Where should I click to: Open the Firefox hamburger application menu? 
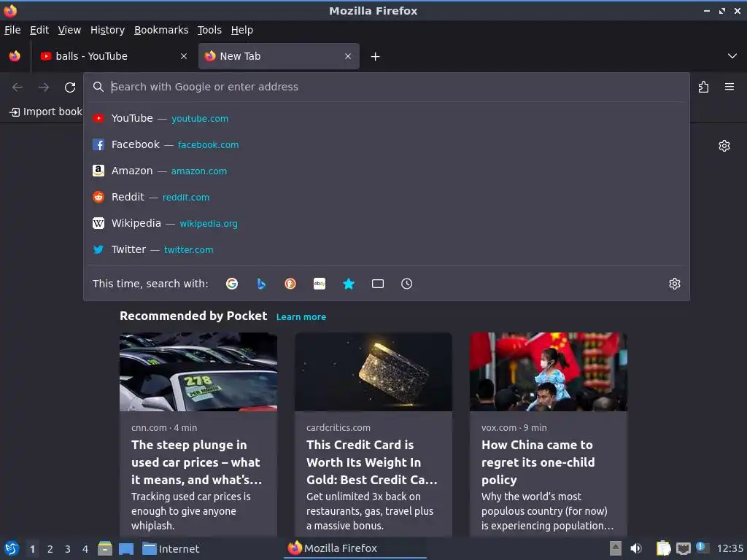pos(729,87)
